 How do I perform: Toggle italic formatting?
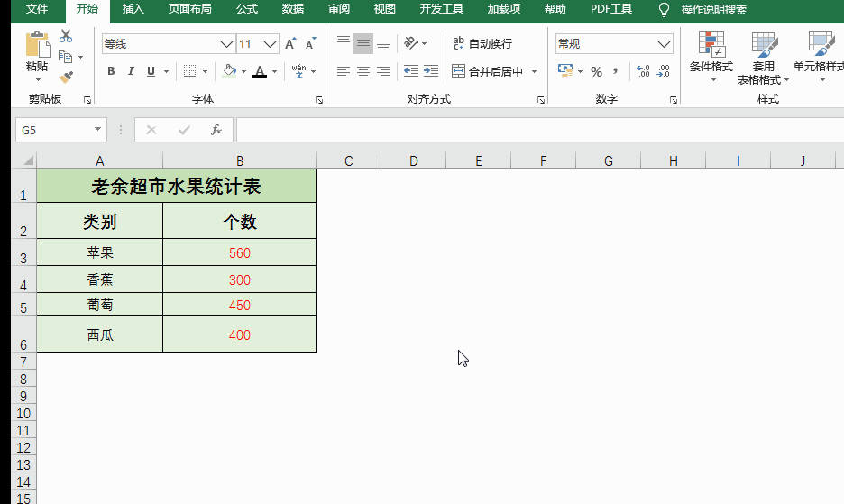130,71
